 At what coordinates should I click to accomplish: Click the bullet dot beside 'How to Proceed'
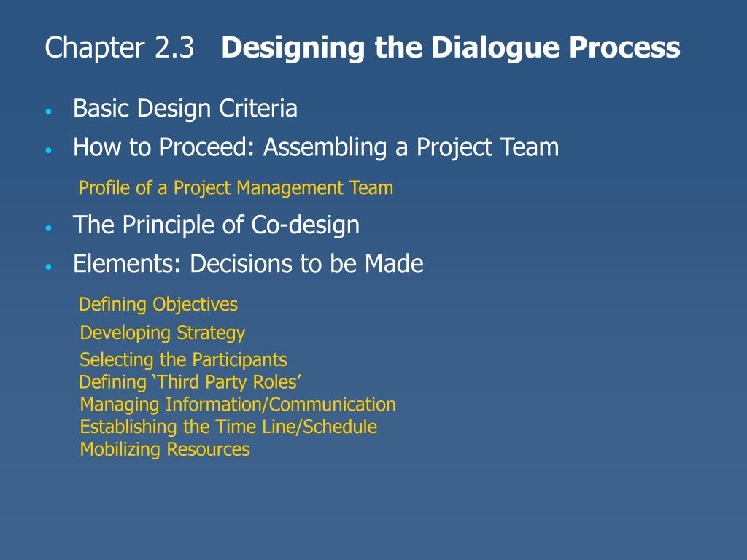pos(48,150)
